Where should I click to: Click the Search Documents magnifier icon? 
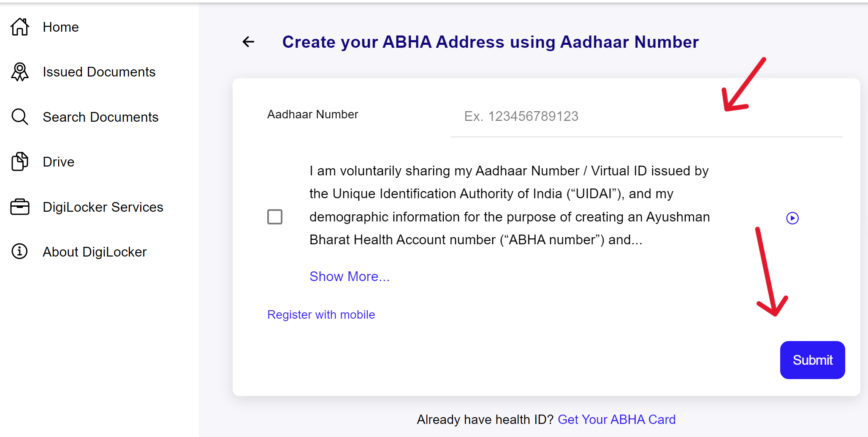[19, 117]
